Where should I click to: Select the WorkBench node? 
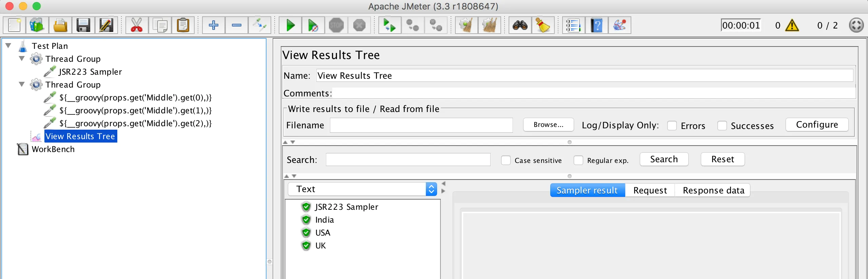[53, 149]
